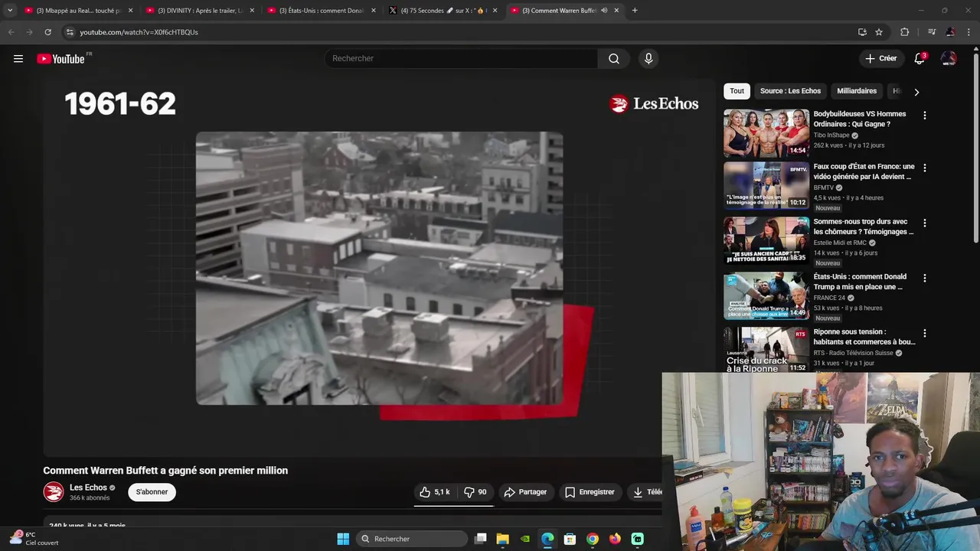980x551 pixels.
Task: View site information icon in address bar
Action: [x=70, y=32]
